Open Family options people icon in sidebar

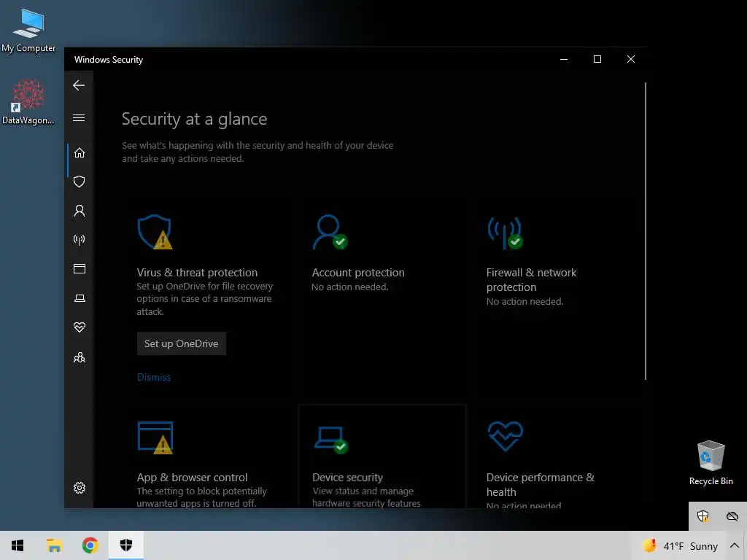click(79, 357)
